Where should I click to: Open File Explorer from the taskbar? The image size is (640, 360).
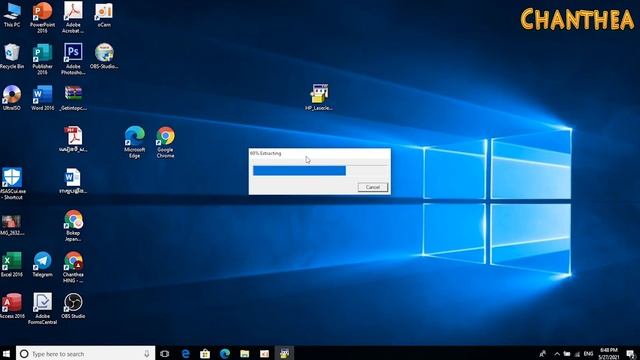click(x=244, y=353)
